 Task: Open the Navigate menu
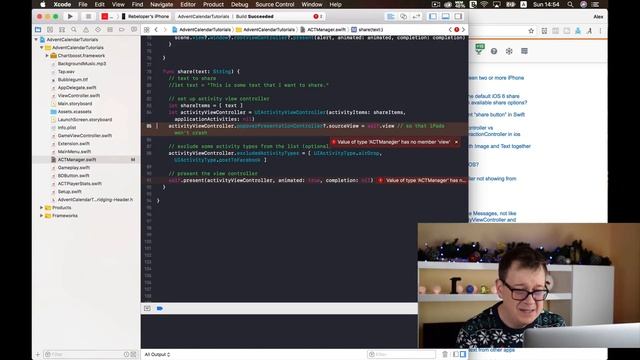(x=161, y=4)
